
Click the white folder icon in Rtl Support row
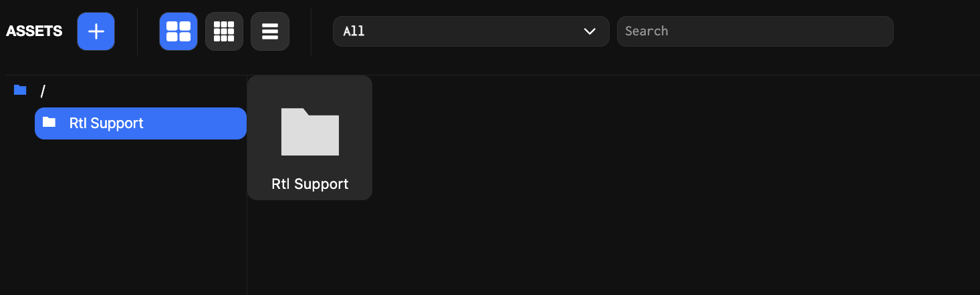tap(49, 122)
